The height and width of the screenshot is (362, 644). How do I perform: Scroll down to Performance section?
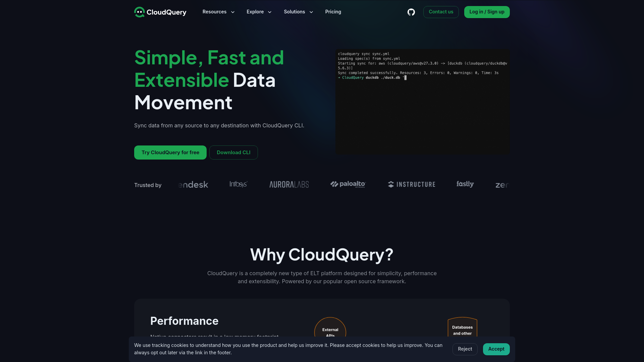point(184,321)
